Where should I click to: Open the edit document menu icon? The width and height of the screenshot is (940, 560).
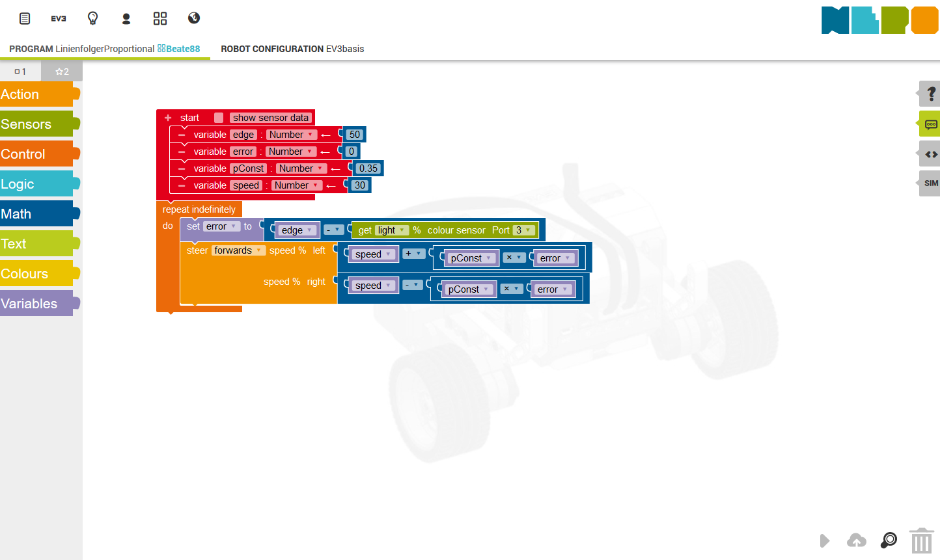click(x=25, y=18)
